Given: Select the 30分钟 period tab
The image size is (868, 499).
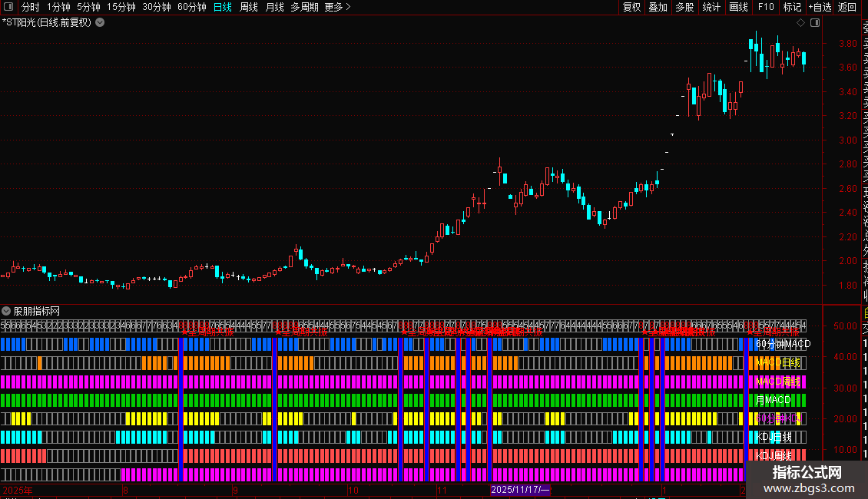Looking at the screenshot, I should 157,7.
